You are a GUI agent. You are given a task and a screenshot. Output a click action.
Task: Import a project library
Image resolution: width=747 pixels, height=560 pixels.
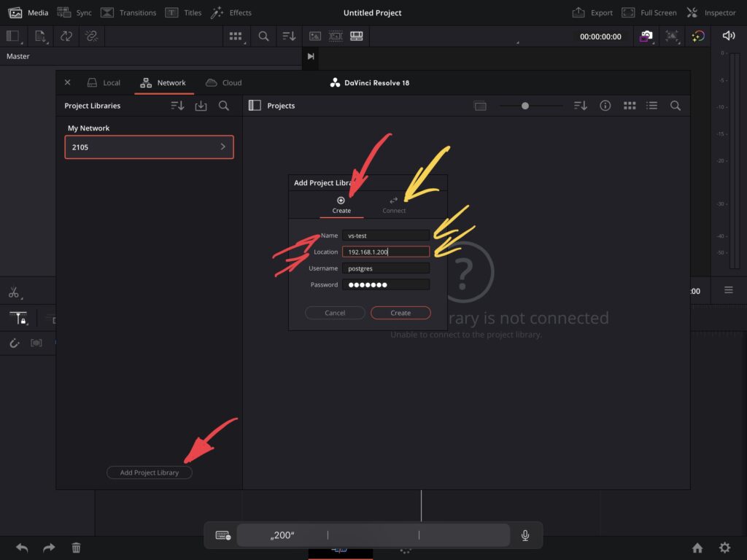pos(201,106)
